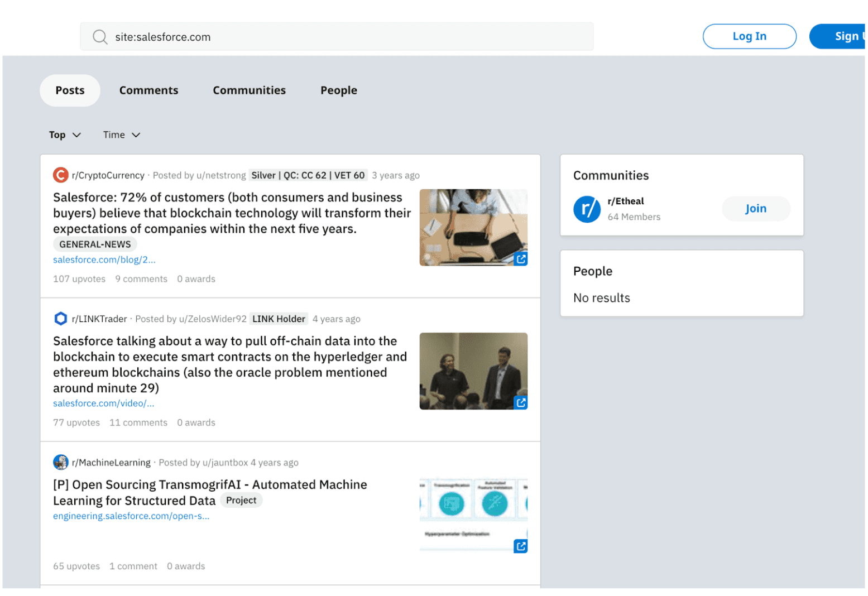Open the Time filter dropdown
The width and height of the screenshot is (868, 596).
[x=121, y=135]
